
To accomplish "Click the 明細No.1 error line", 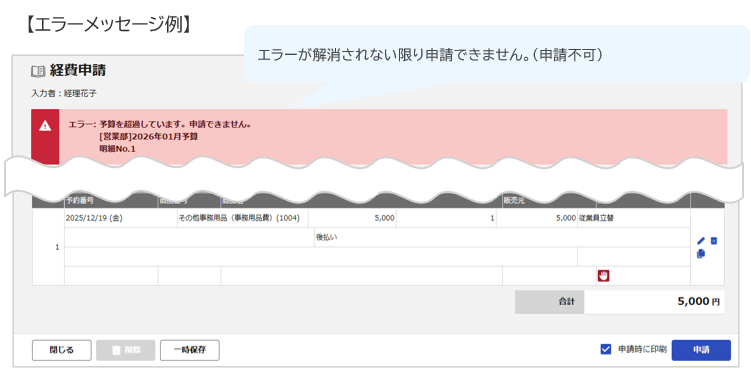I will 117,149.
